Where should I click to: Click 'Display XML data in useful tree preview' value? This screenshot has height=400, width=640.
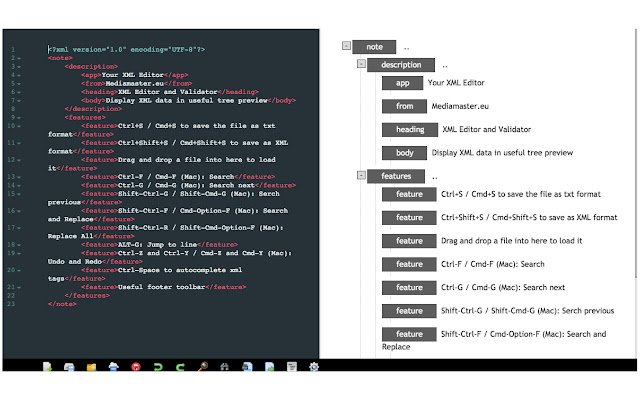(502, 153)
